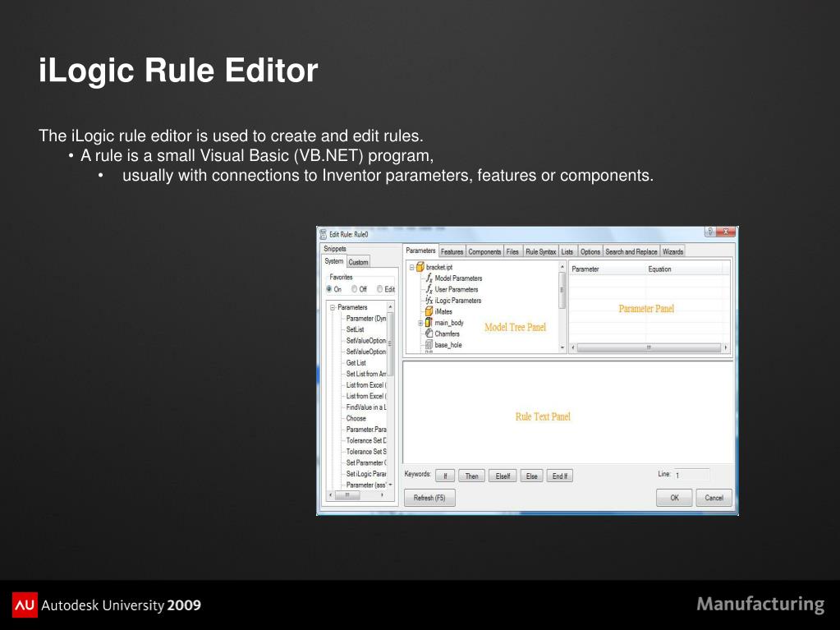Select the Favorites Edit radio button
This screenshot has height=630, width=840.
pyautogui.click(x=379, y=289)
